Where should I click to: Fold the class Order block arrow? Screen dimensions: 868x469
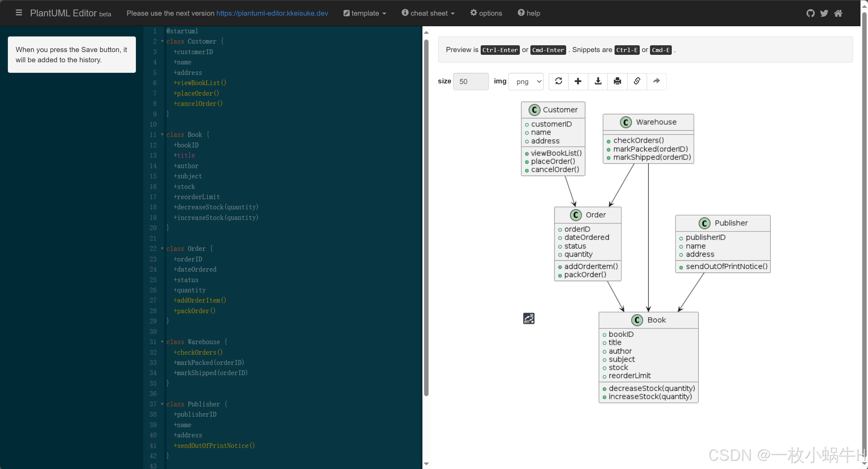162,248
